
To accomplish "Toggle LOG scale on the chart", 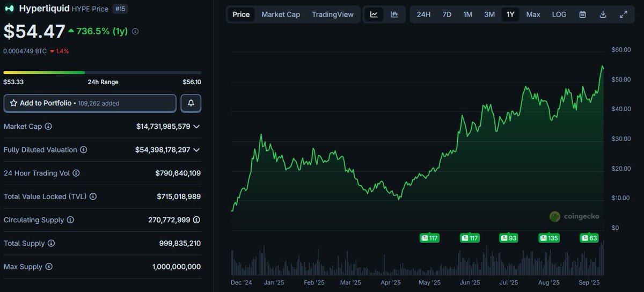I will [559, 14].
